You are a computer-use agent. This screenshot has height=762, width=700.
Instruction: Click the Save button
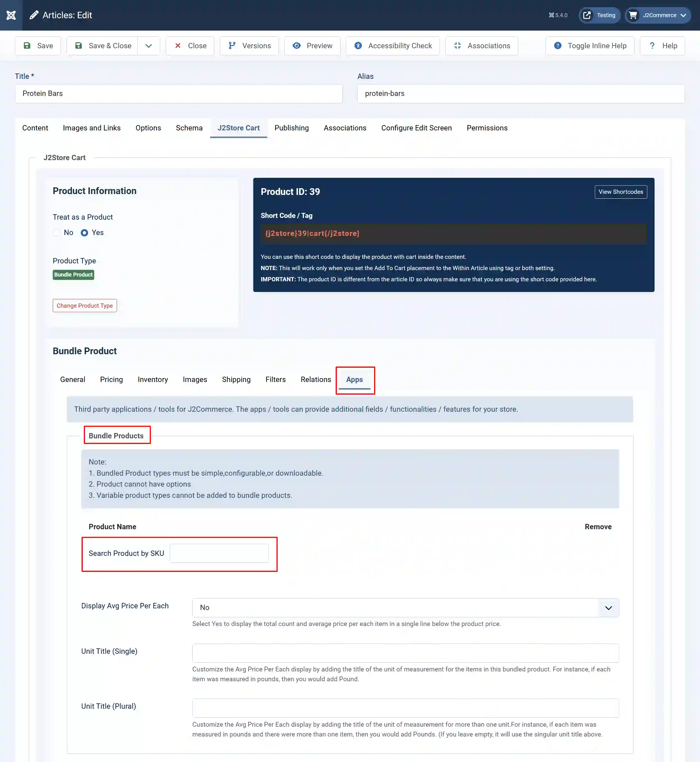(x=38, y=46)
